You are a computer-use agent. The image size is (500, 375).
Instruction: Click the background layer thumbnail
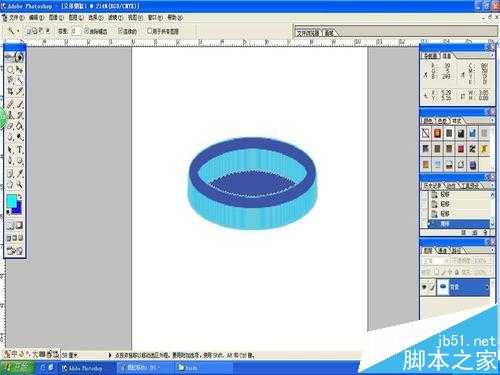point(443,287)
